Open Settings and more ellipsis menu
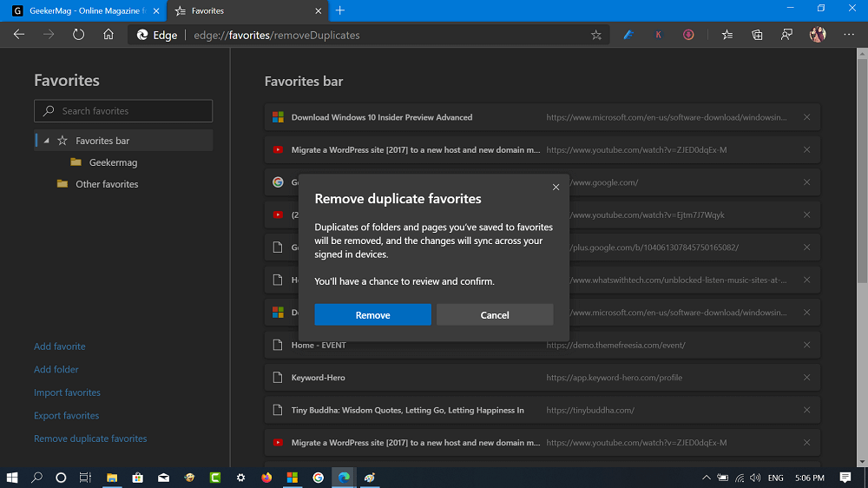 pyautogui.click(x=849, y=35)
